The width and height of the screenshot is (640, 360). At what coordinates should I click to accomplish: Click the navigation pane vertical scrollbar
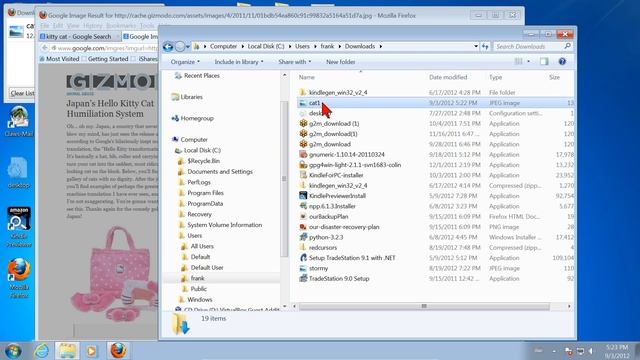284,178
